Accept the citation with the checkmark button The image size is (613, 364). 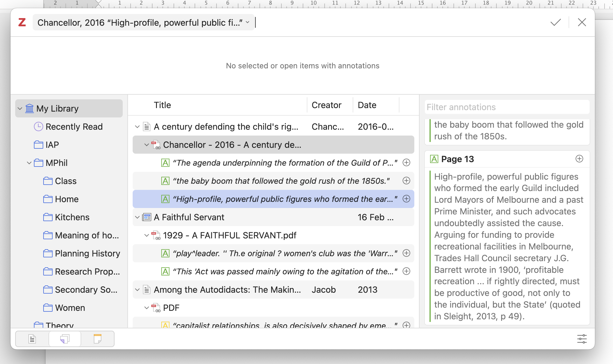point(555,22)
